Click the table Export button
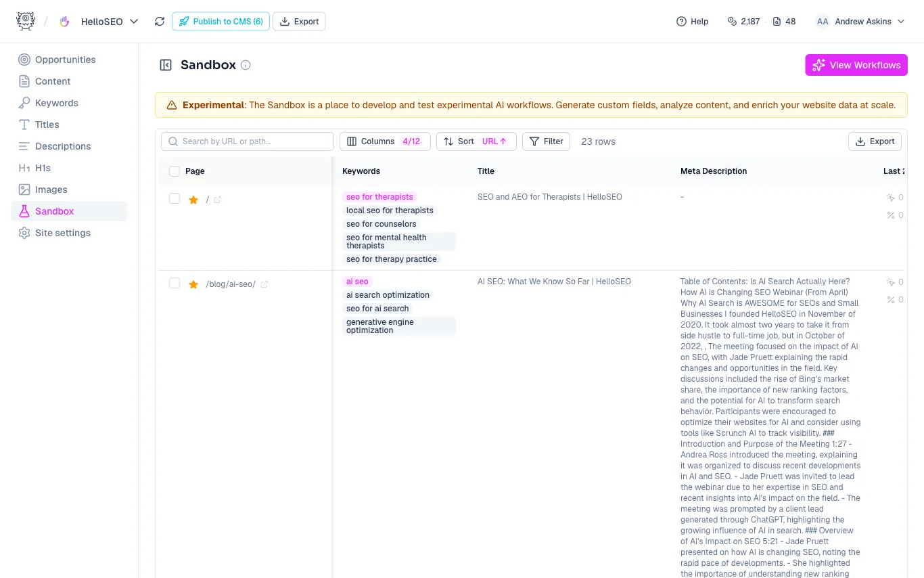 coord(875,141)
